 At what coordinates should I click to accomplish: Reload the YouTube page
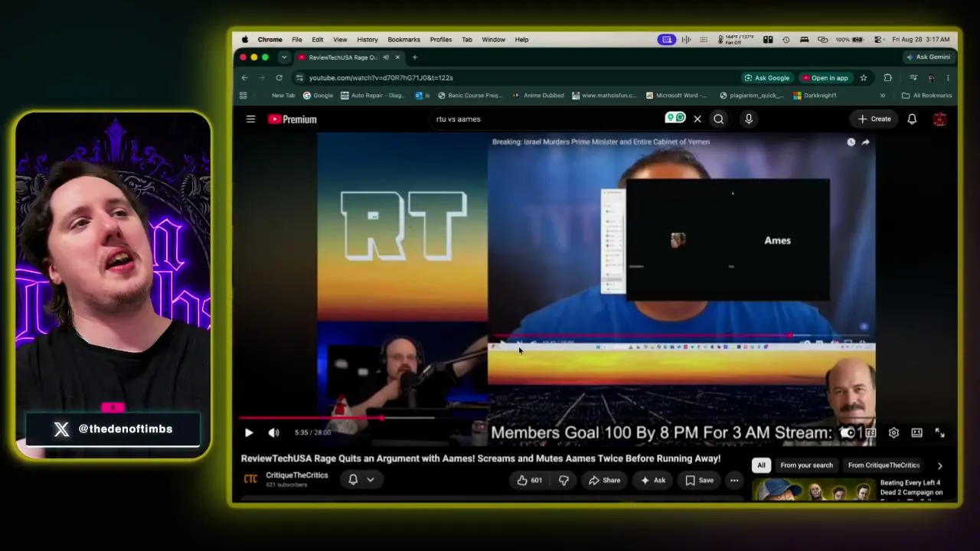tap(279, 77)
